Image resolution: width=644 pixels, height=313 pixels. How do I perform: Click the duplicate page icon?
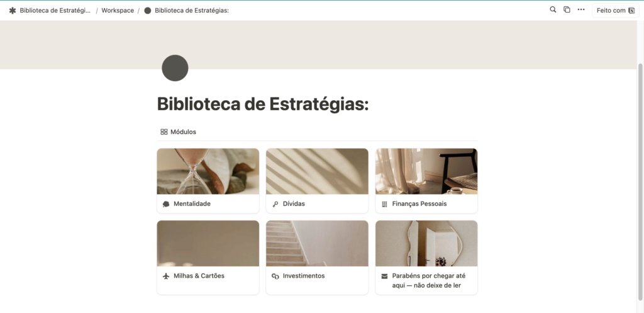[567, 9]
